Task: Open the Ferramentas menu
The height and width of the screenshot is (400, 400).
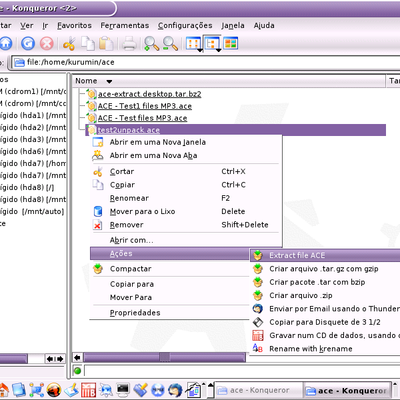Action: click(x=125, y=25)
